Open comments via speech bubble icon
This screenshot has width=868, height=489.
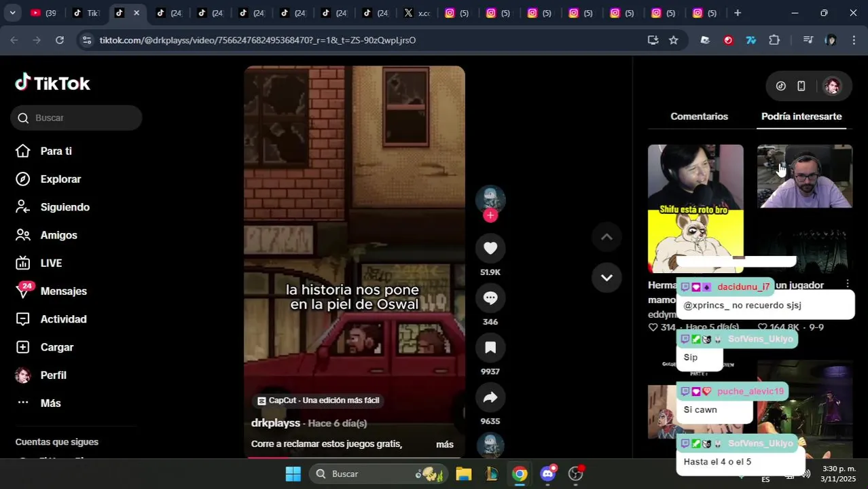tap(490, 297)
